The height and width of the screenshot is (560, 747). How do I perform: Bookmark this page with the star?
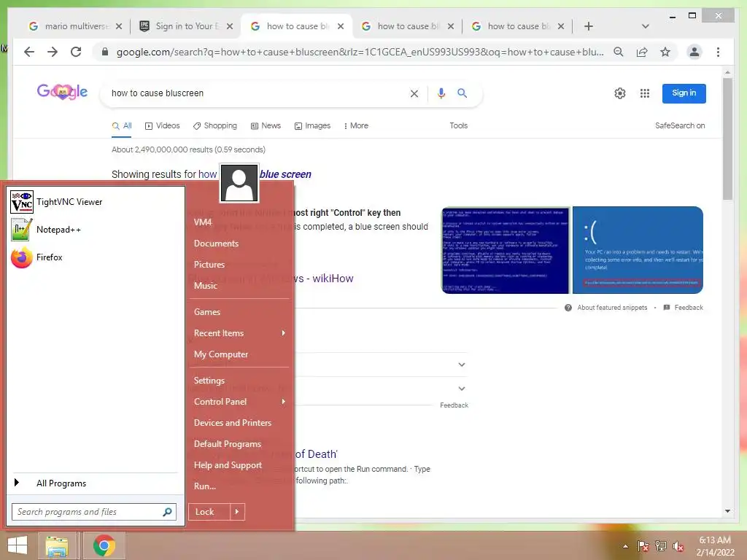(x=665, y=52)
